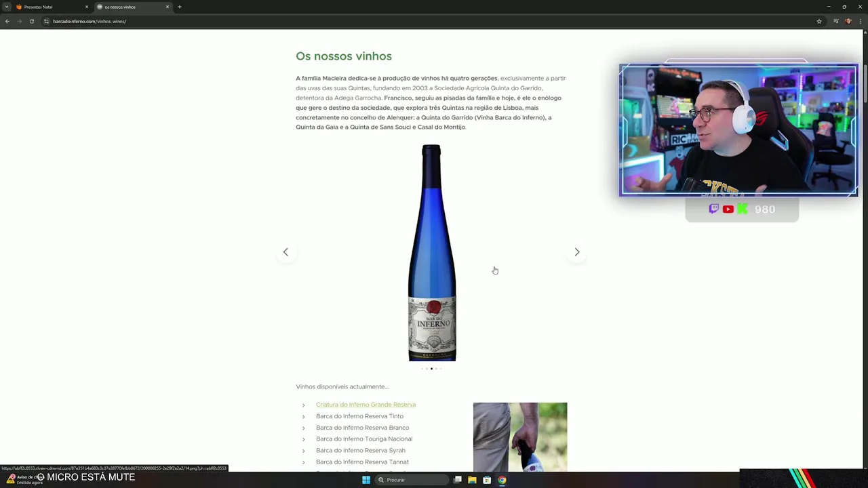Select the active carousel dot indicator

(x=431, y=369)
